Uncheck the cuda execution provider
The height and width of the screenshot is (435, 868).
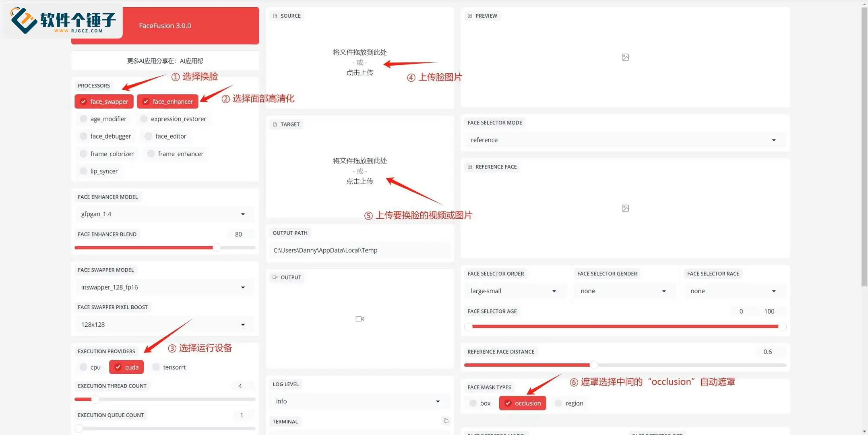(x=126, y=367)
